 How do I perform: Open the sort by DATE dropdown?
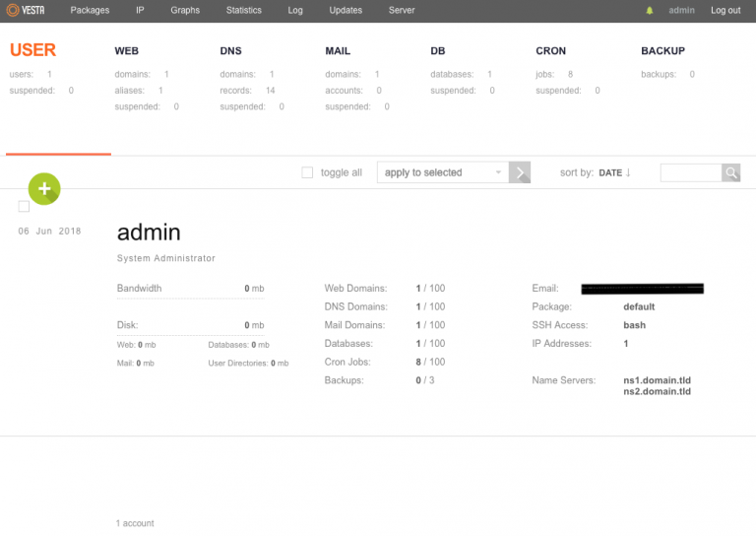click(610, 173)
